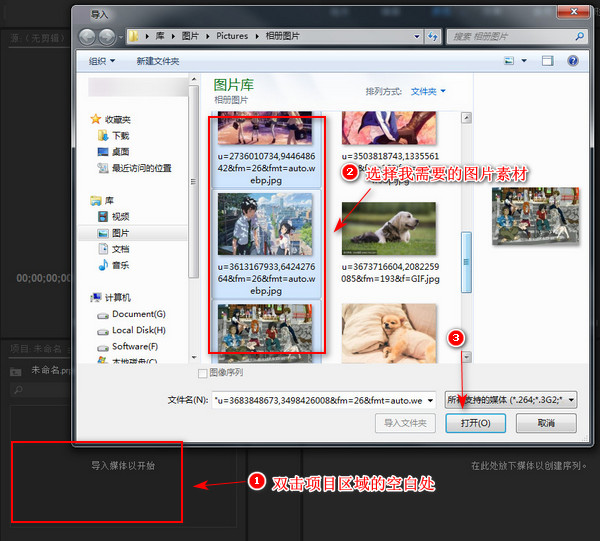This screenshot has width=600, height=541.
Task: Close the import dialog window
Action: tap(573, 12)
